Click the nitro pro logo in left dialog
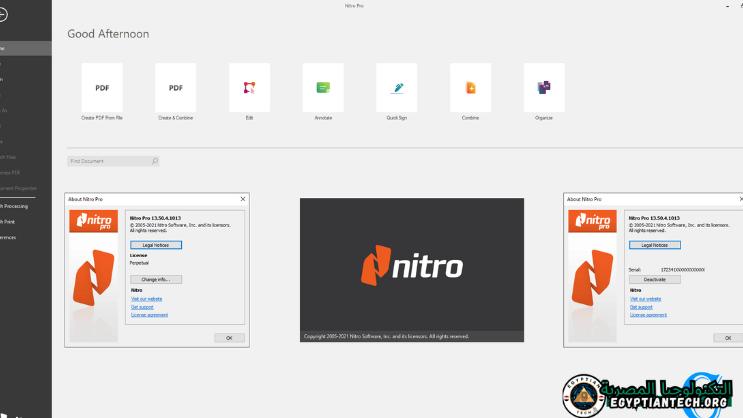The image size is (743, 418). pos(93,221)
